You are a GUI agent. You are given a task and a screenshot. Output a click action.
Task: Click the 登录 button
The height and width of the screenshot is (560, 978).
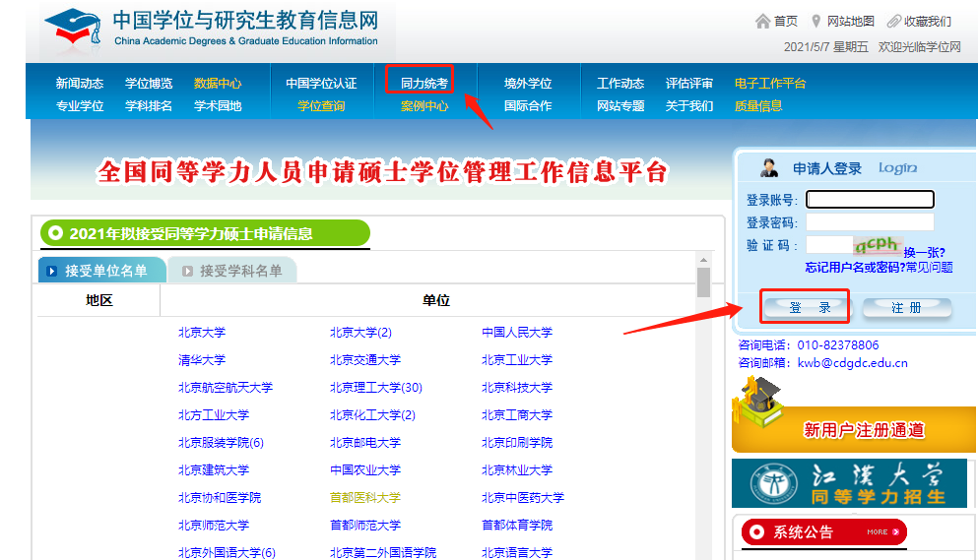click(x=809, y=308)
